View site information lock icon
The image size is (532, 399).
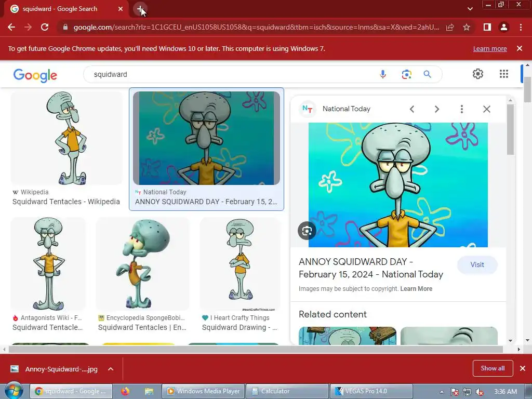pyautogui.click(x=65, y=27)
